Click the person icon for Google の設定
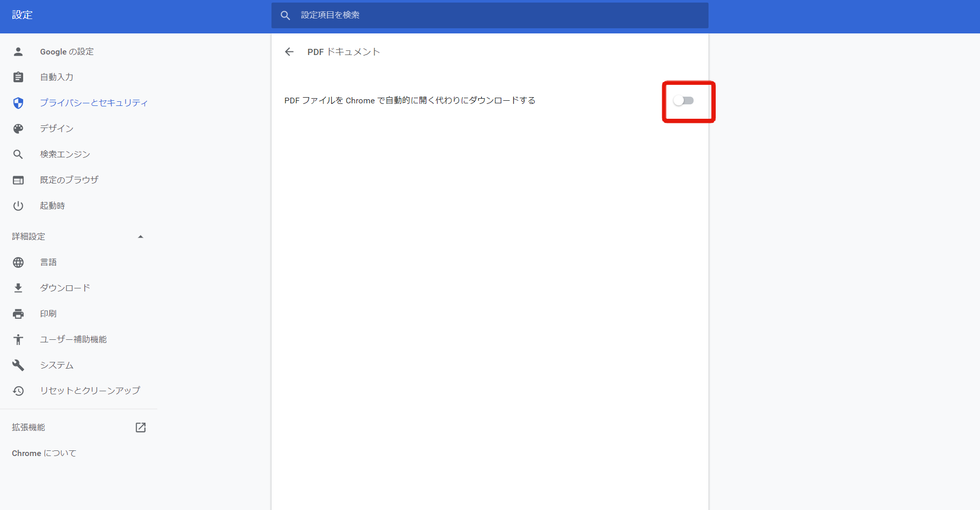980x510 pixels. point(18,51)
